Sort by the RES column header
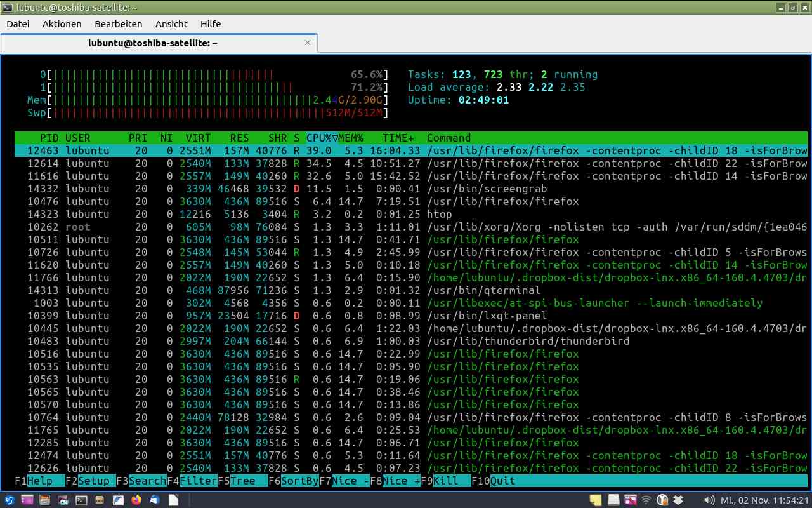 [240, 138]
